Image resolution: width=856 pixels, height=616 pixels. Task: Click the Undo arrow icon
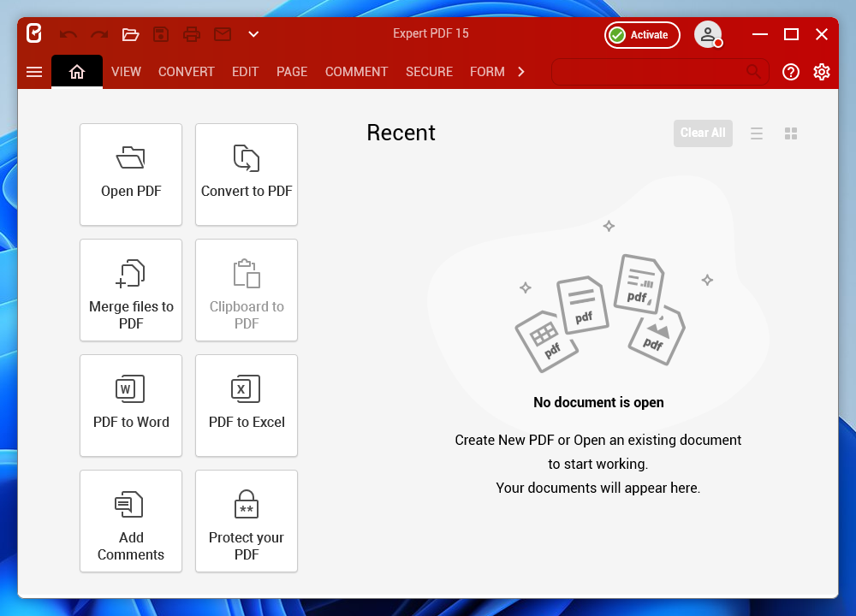click(68, 34)
